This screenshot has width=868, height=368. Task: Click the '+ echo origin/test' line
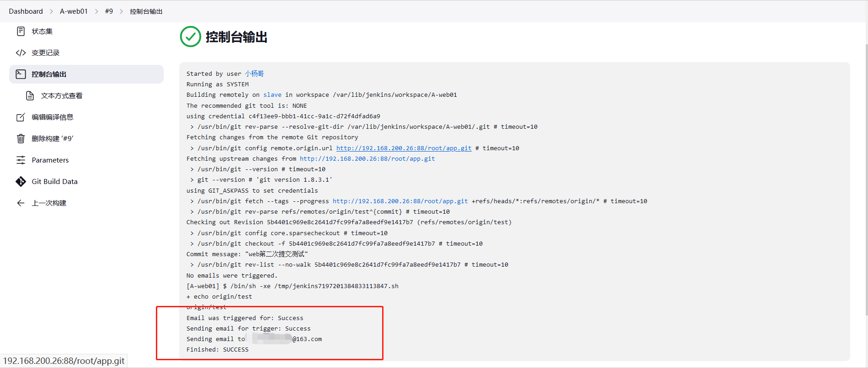pyautogui.click(x=219, y=296)
